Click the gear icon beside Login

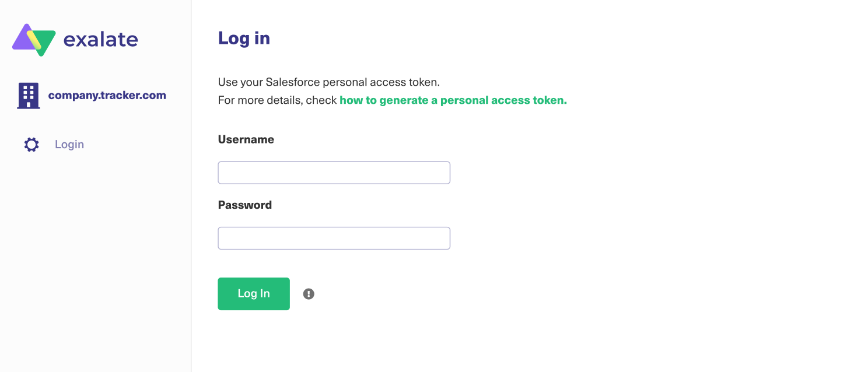click(x=32, y=145)
